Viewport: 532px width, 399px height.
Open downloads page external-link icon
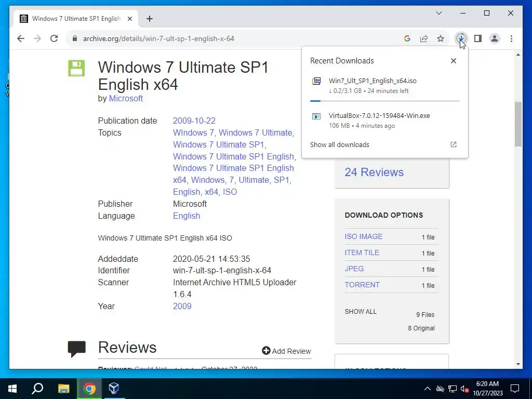pyautogui.click(x=453, y=144)
